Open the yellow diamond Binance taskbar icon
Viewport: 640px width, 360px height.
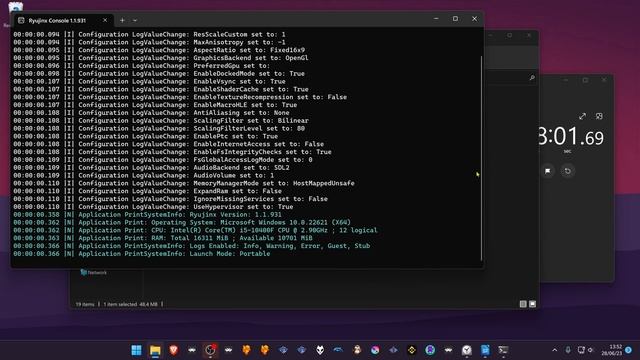pos(411,350)
